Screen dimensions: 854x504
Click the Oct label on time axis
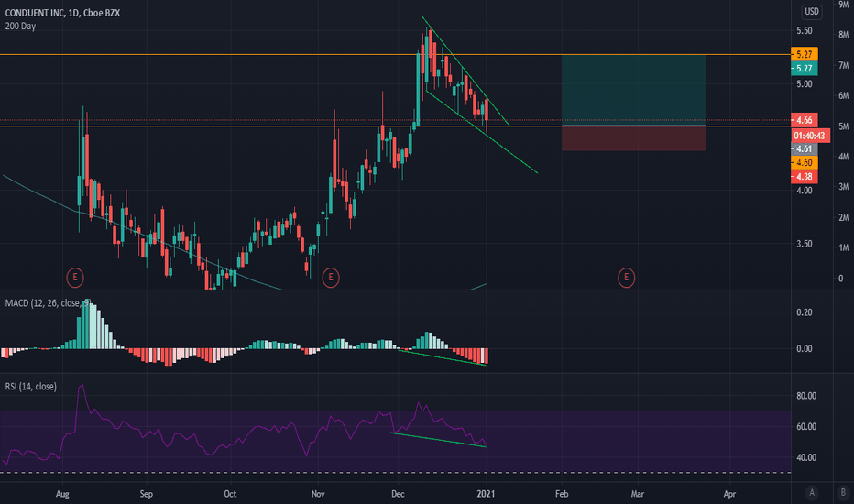230,494
